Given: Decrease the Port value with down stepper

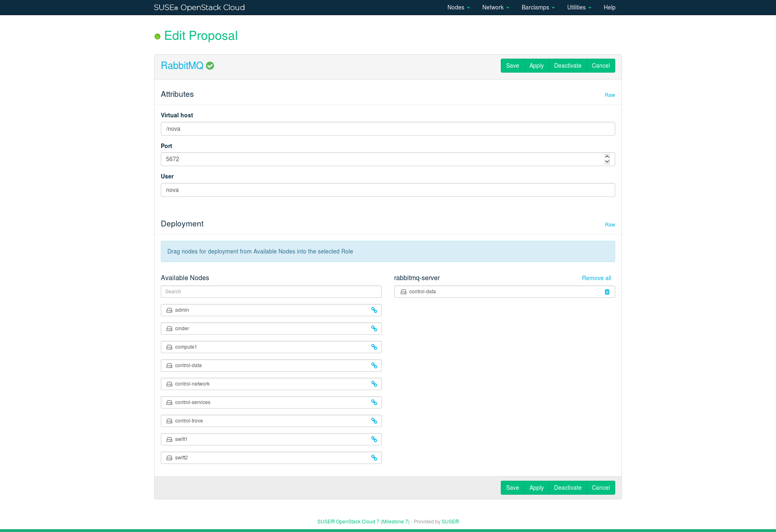Looking at the screenshot, I should [x=607, y=162].
